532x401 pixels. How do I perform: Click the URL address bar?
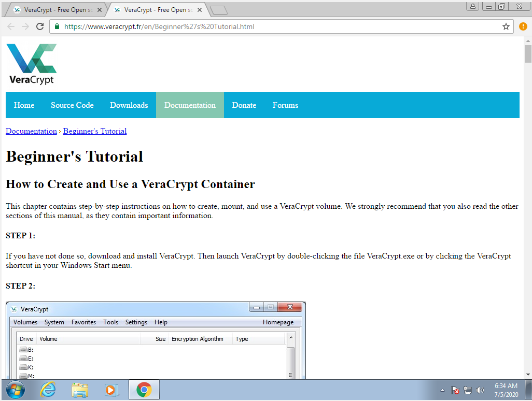point(280,26)
